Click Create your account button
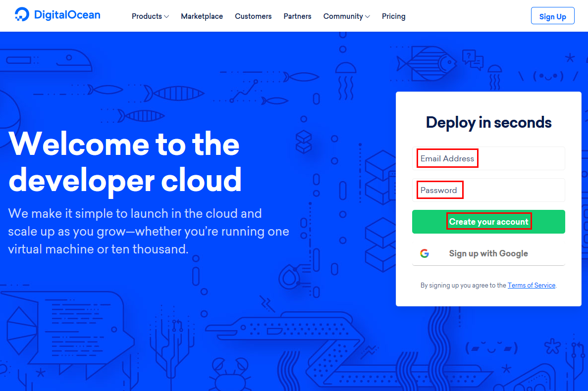 pos(488,222)
